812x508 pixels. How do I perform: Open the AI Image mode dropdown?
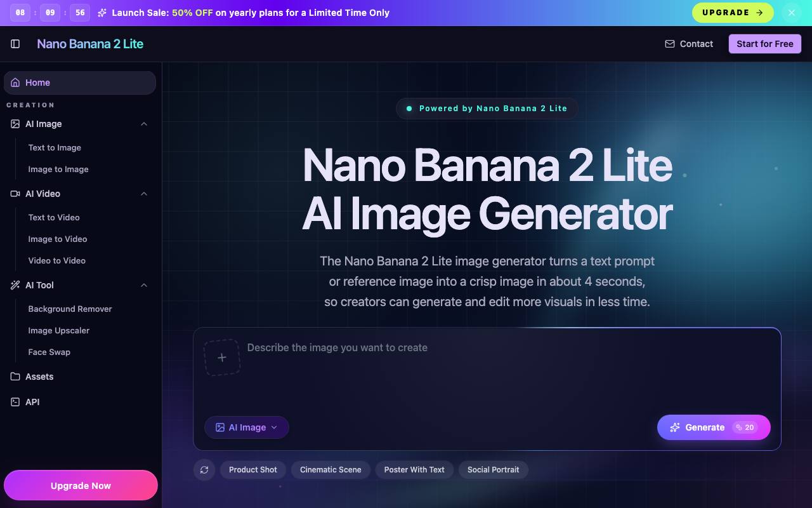coord(247,427)
